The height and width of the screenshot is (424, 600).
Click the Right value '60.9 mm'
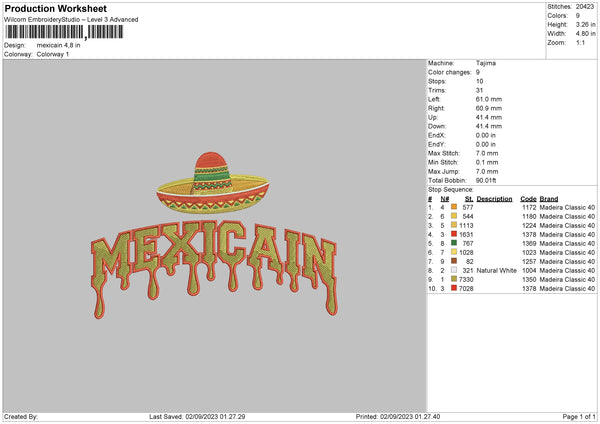point(489,108)
